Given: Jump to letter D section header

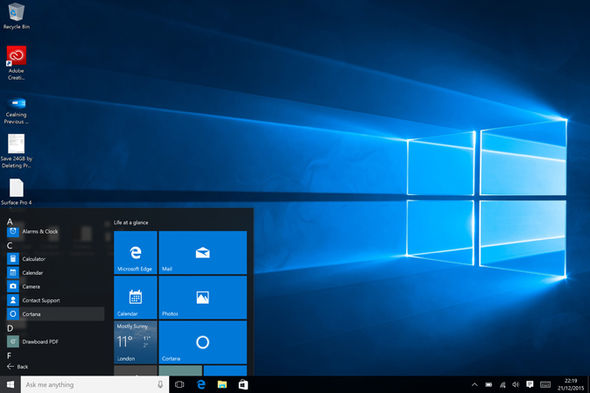Looking at the screenshot, I should tap(10, 328).
